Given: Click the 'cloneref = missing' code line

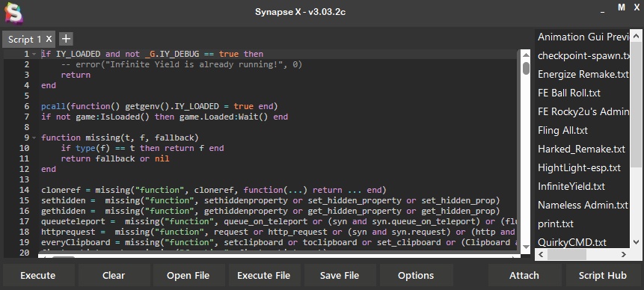Looking at the screenshot, I should click(x=214, y=191).
